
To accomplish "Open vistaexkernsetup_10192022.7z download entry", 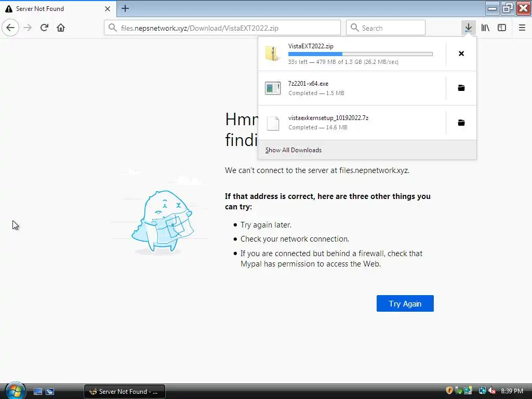I will [x=352, y=123].
